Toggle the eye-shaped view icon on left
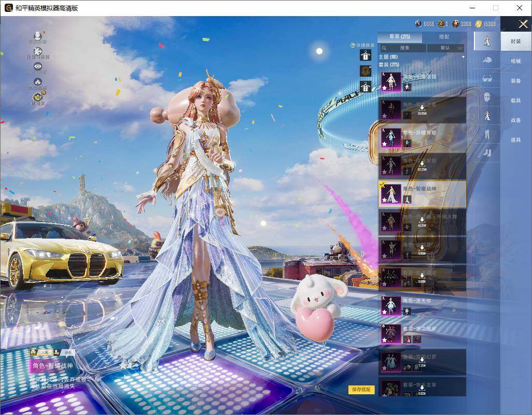 click(x=38, y=66)
